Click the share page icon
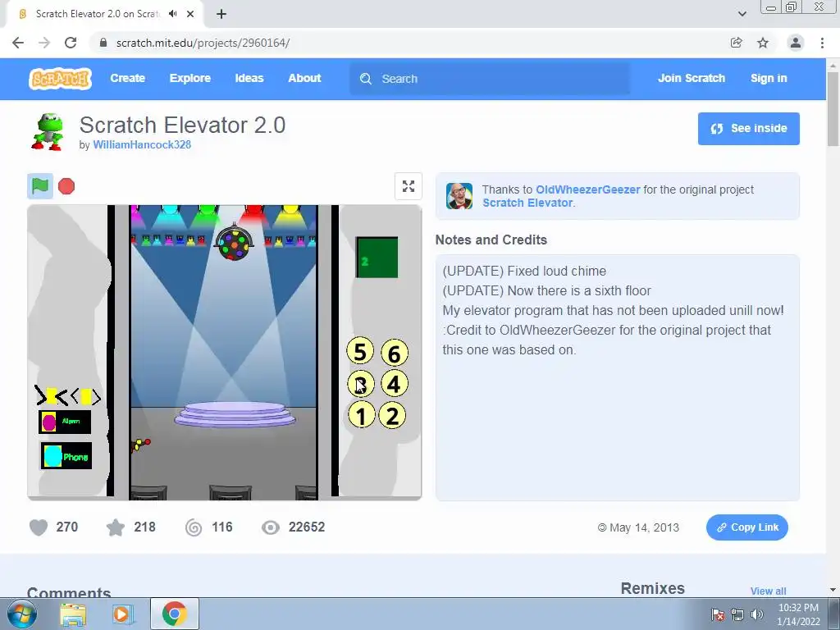840x630 pixels. point(737,43)
